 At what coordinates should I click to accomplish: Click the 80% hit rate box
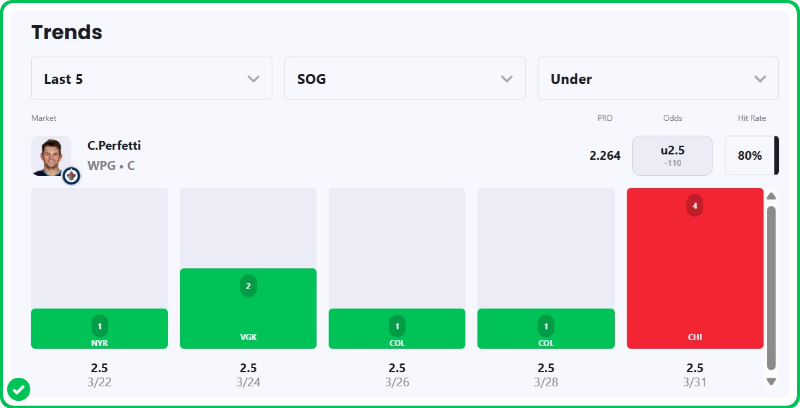[750, 156]
